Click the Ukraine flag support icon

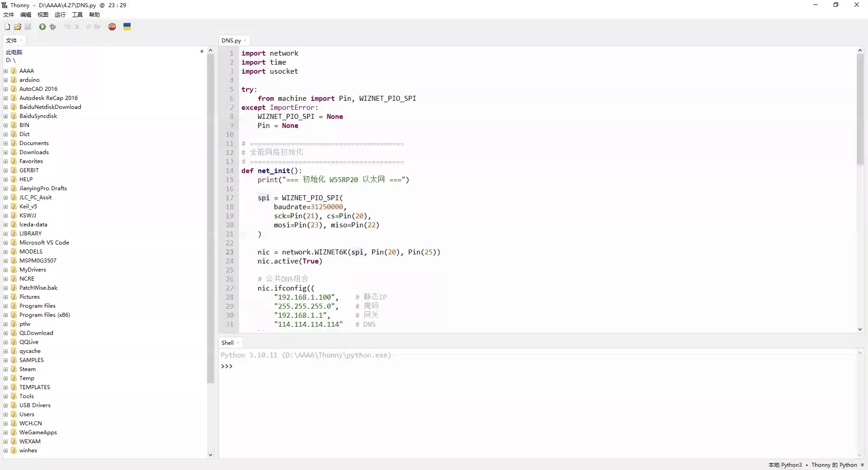point(127,27)
